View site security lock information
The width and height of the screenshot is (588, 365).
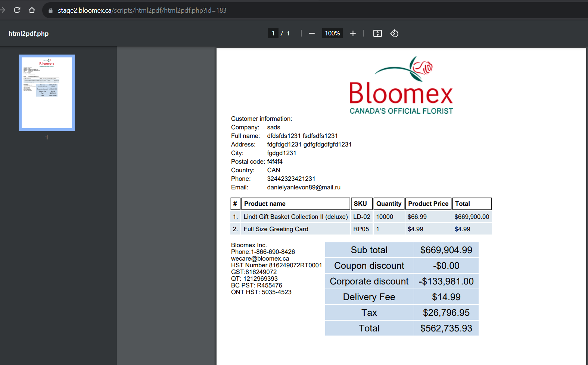51,10
